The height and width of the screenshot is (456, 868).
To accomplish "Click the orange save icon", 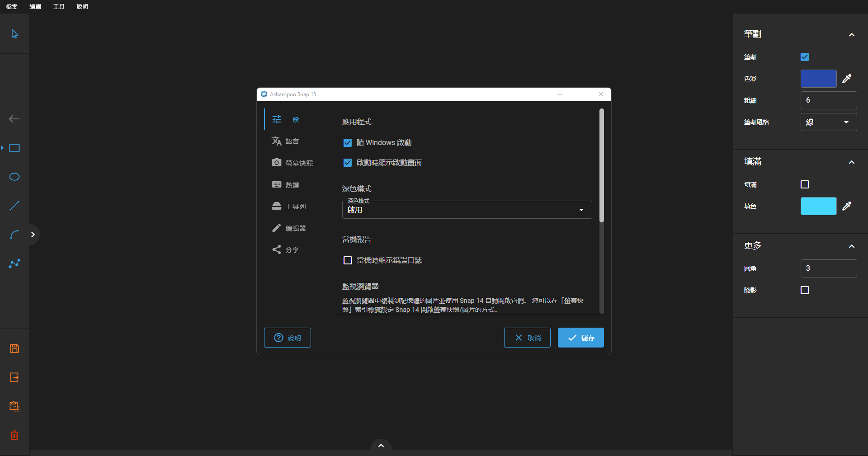I will click(14, 348).
